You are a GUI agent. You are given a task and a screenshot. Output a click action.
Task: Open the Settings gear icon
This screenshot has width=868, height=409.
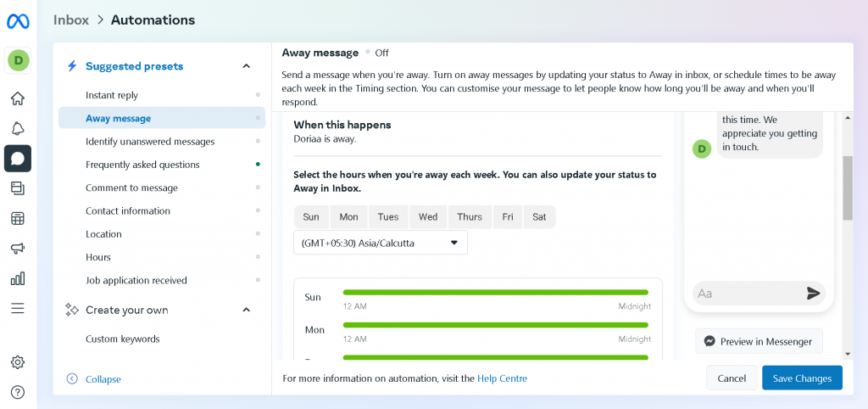pos(18,362)
